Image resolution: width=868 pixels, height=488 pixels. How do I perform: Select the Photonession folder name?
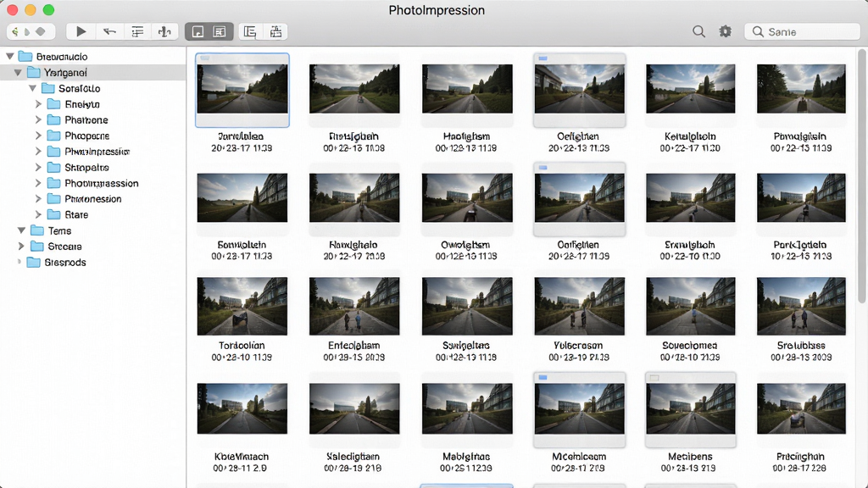[x=93, y=198]
